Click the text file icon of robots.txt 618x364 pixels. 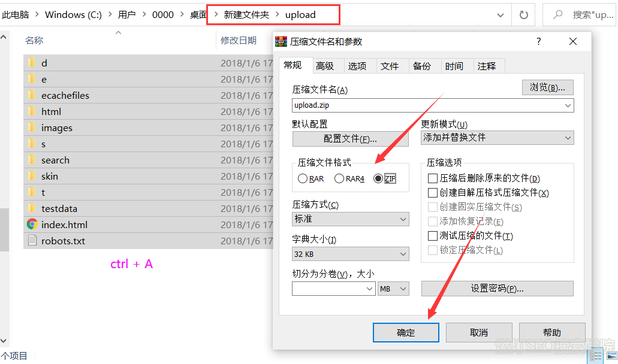[32, 241]
